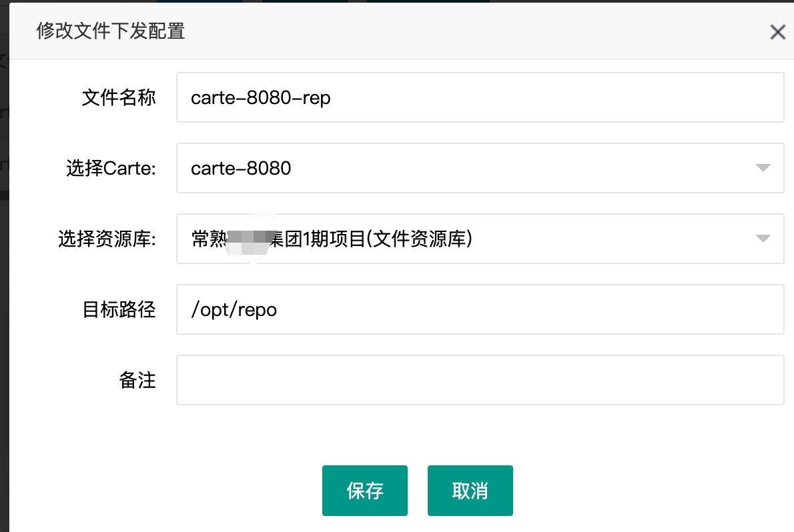The height and width of the screenshot is (532, 794).
Task: Click the empty 备注 remarks field
Action: click(480, 380)
